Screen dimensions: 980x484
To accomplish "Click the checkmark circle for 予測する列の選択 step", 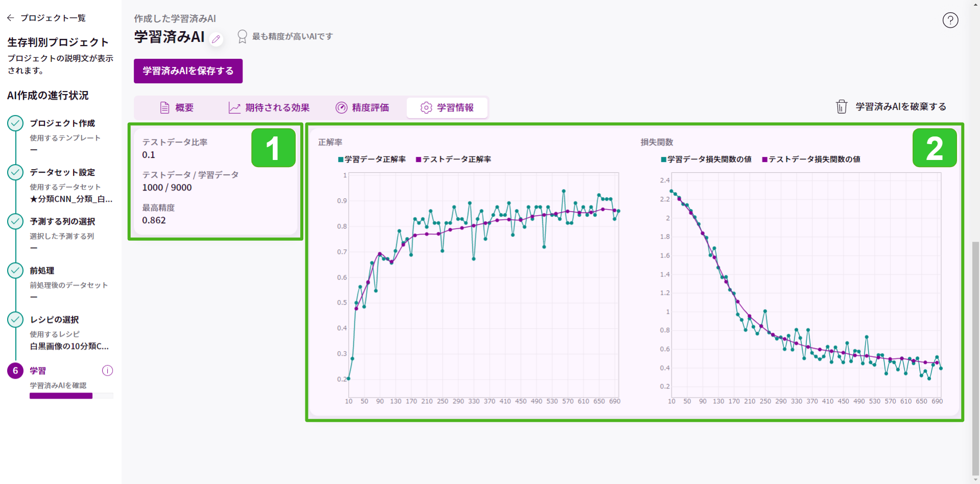I will 15,221.
